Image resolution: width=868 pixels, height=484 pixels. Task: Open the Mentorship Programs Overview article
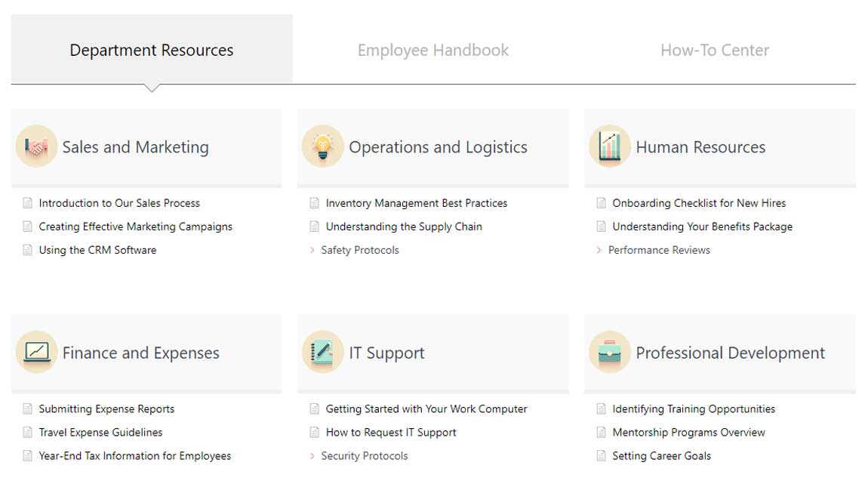688,433
